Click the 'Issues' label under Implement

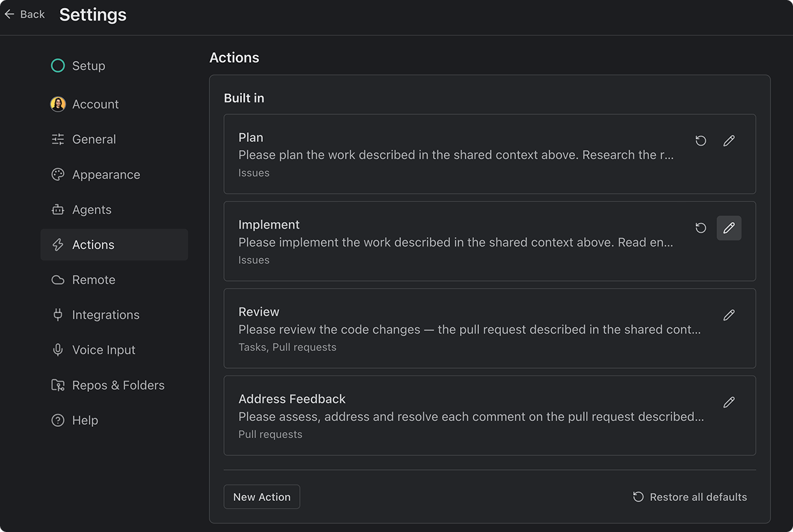254,260
